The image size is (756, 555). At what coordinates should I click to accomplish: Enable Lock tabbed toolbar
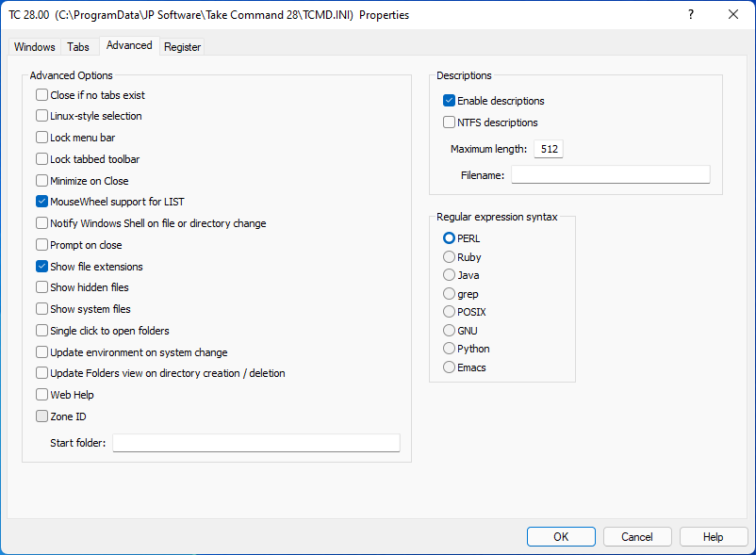point(41,159)
